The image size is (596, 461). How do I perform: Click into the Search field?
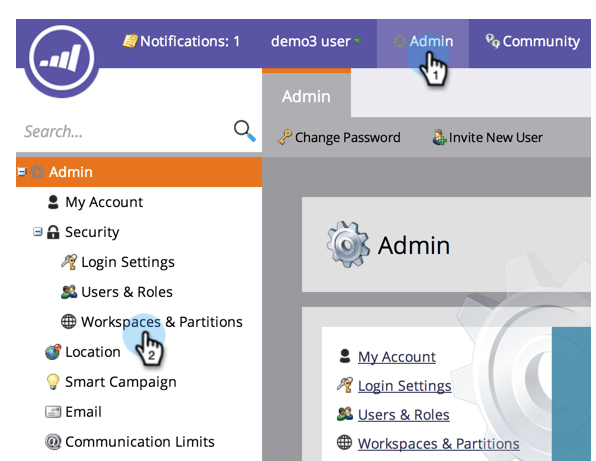[125, 131]
